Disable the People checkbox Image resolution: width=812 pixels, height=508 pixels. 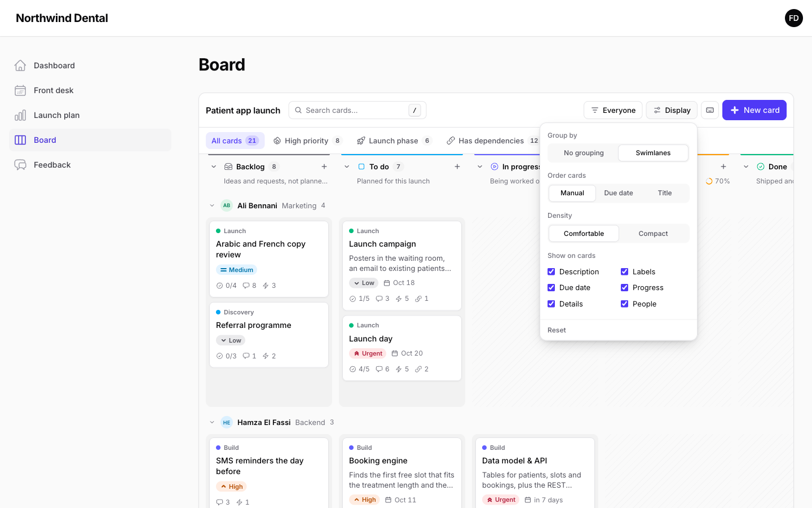pyautogui.click(x=625, y=304)
